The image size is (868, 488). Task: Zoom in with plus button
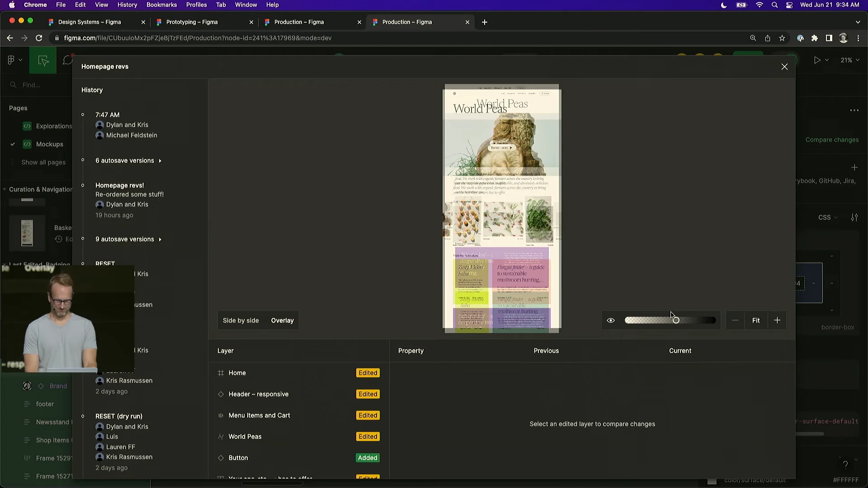pyautogui.click(x=777, y=320)
